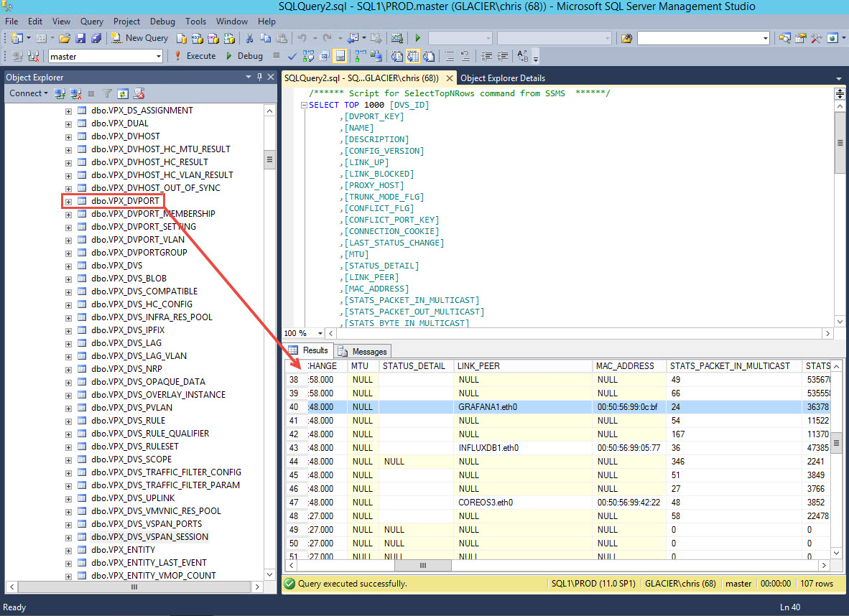Toggle Include Client Statistics
Viewport: 849px width, 616px height.
point(376,56)
